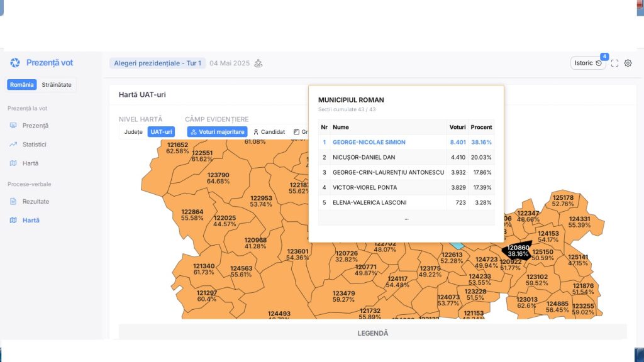Select the România tab
The height and width of the screenshot is (362, 644).
(x=22, y=85)
